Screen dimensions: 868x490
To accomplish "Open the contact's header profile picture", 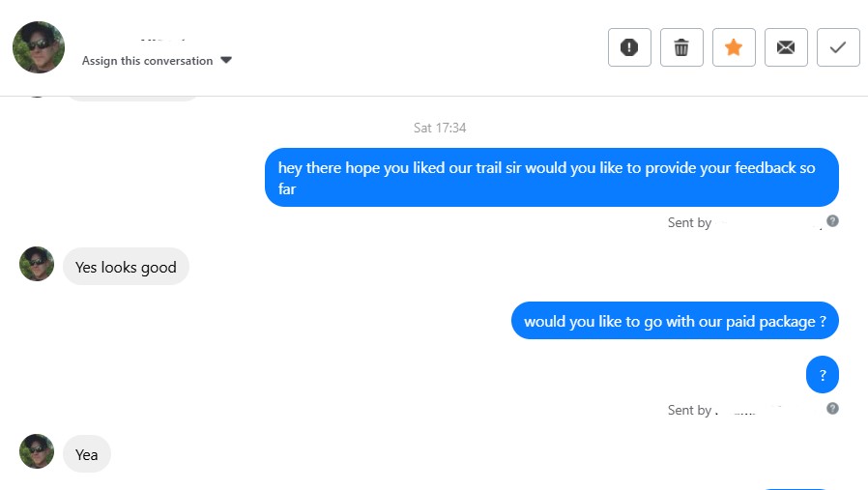I will click(39, 47).
